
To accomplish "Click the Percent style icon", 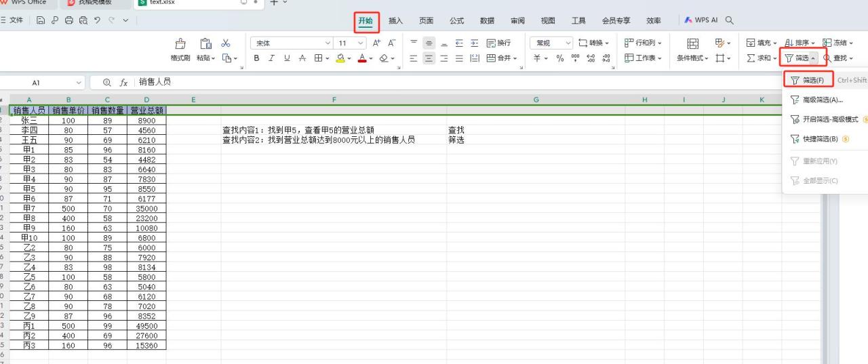I will (x=560, y=58).
